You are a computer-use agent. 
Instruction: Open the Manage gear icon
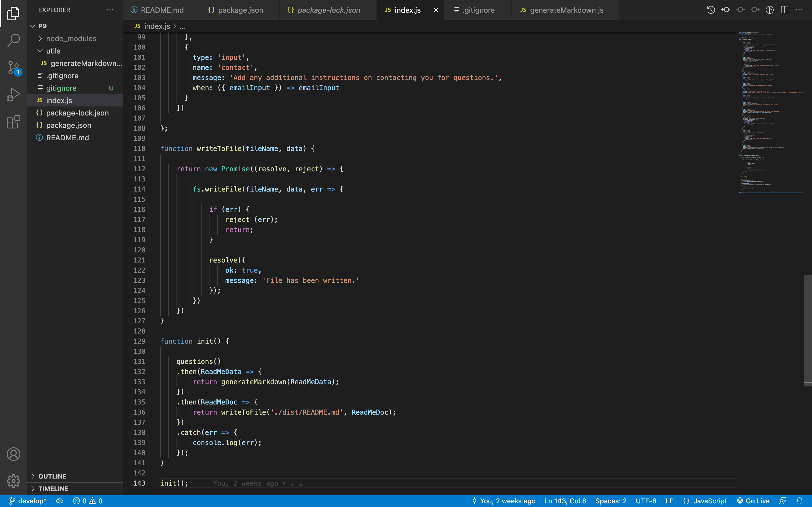(14, 481)
